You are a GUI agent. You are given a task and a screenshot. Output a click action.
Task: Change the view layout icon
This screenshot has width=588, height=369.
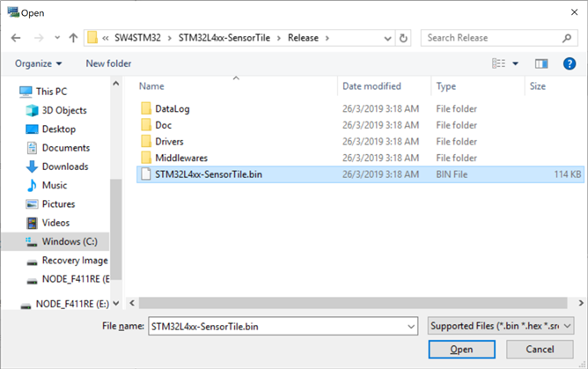498,63
